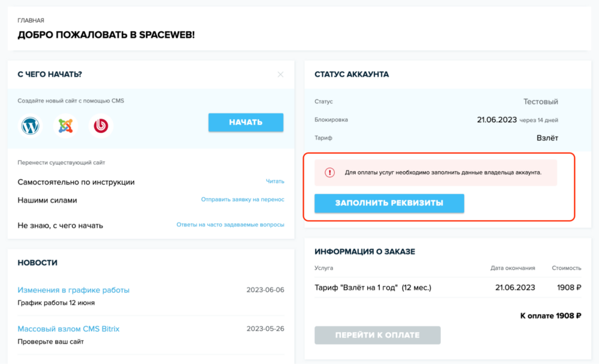Select the Joomla CMS icon
Image resolution: width=599 pixels, height=364 pixels.
point(65,126)
